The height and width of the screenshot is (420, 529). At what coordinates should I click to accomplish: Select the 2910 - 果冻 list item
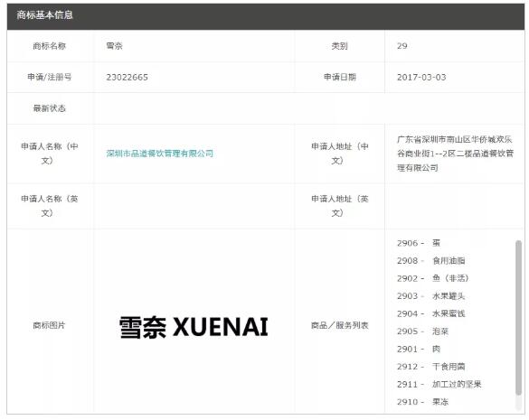422,402
